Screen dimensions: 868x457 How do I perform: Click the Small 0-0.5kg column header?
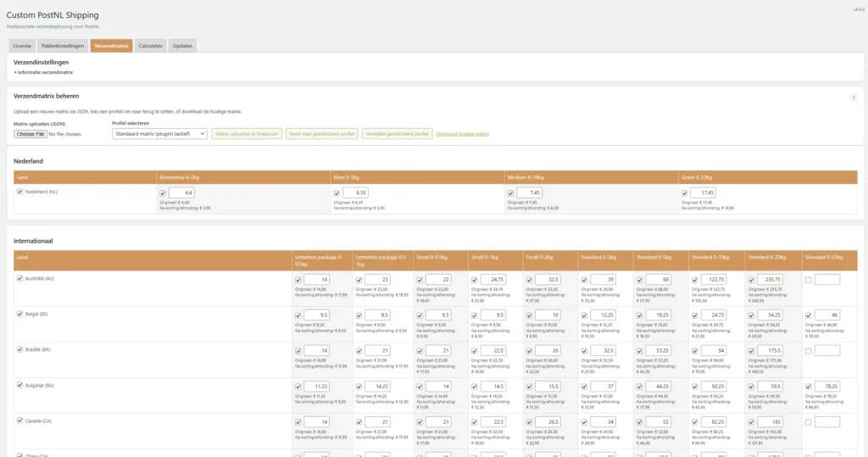pos(441,260)
